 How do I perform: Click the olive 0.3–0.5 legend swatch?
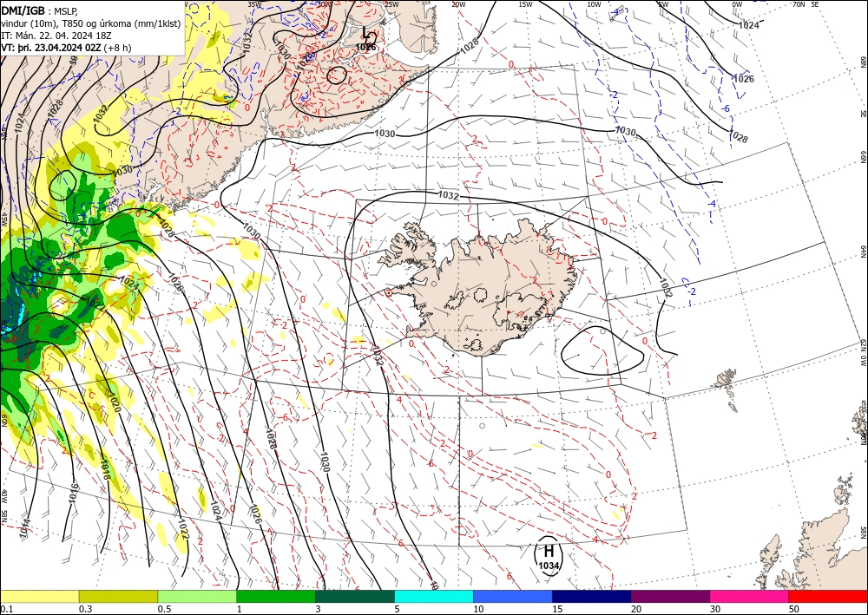point(118,596)
